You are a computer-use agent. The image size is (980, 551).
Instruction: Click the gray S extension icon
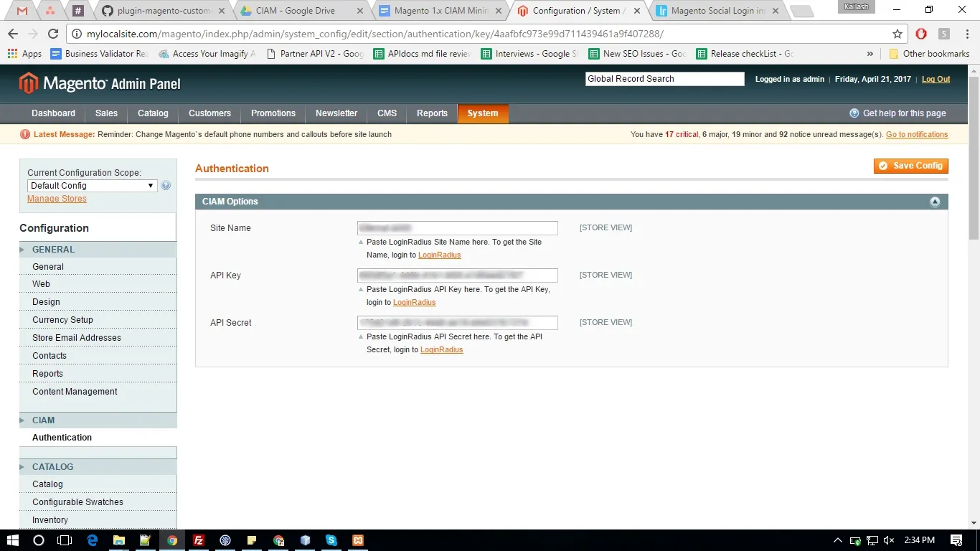point(944,34)
